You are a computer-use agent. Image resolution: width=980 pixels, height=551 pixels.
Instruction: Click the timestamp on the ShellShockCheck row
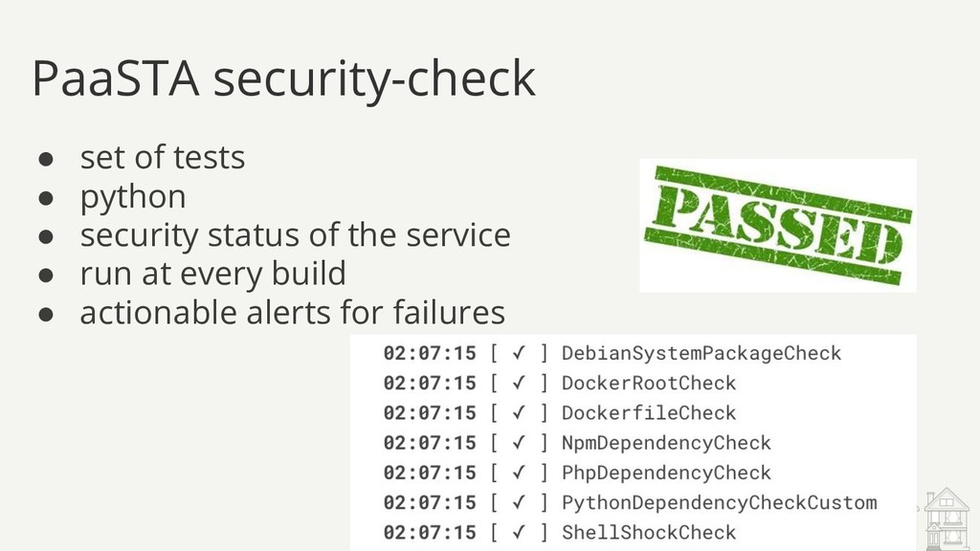tap(430, 532)
